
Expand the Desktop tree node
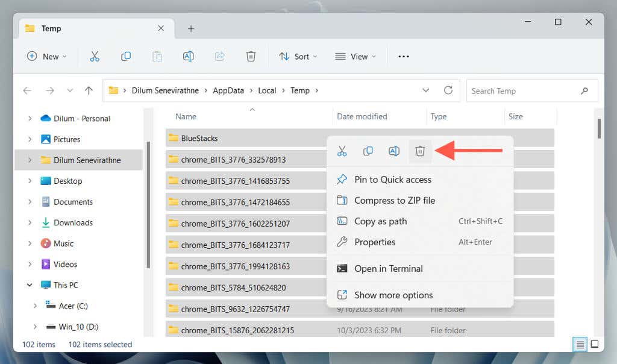[x=30, y=181]
